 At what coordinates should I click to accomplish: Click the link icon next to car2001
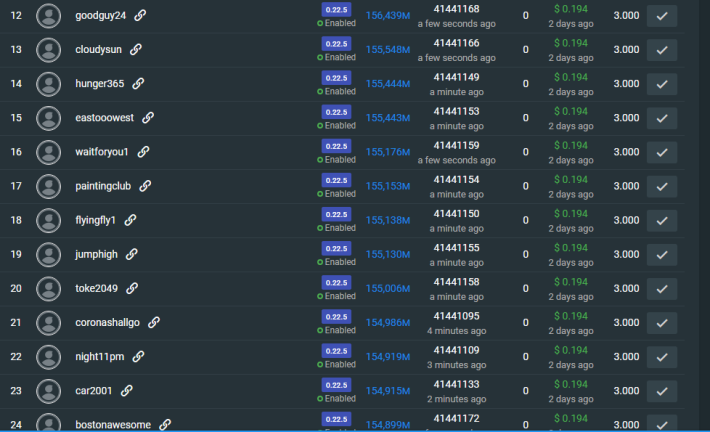(x=126, y=390)
